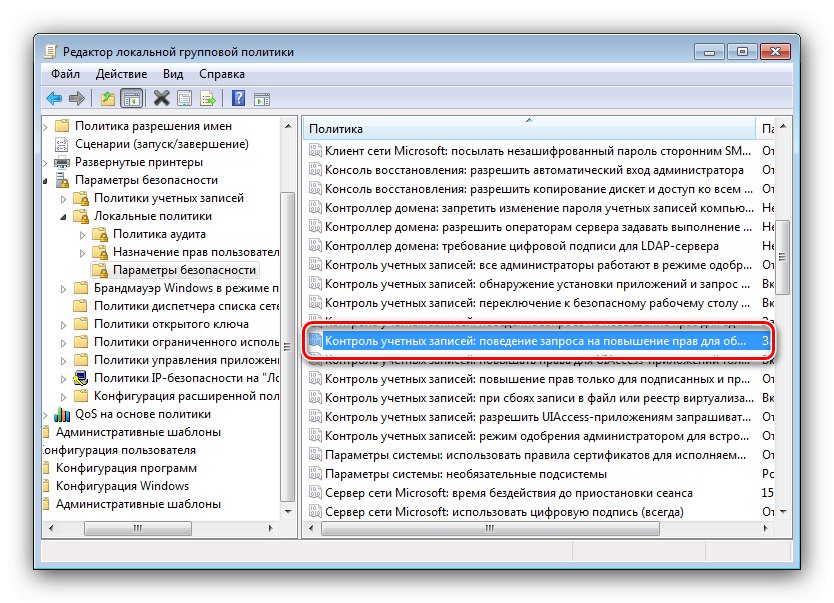
Task: Toggle the action pane toolbar icon
Action: (x=262, y=98)
